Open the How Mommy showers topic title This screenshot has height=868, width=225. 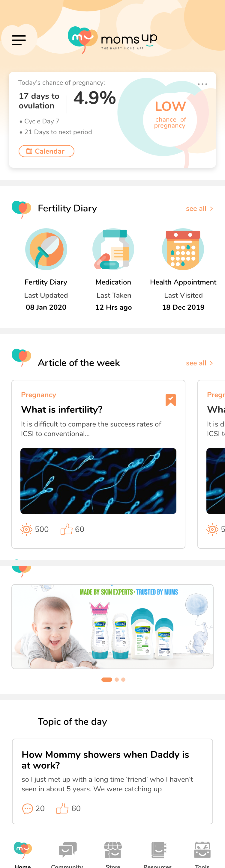tap(105, 760)
